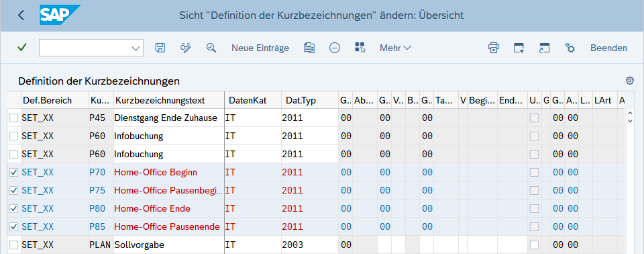Click the Home-Office Ende text field
The height and width of the screenshot is (254, 644).
tap(169, 209)
